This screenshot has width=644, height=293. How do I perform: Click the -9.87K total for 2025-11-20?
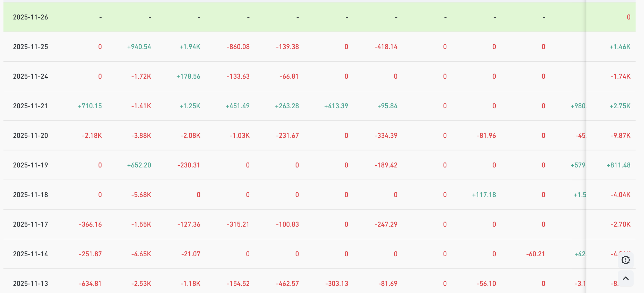620,136
